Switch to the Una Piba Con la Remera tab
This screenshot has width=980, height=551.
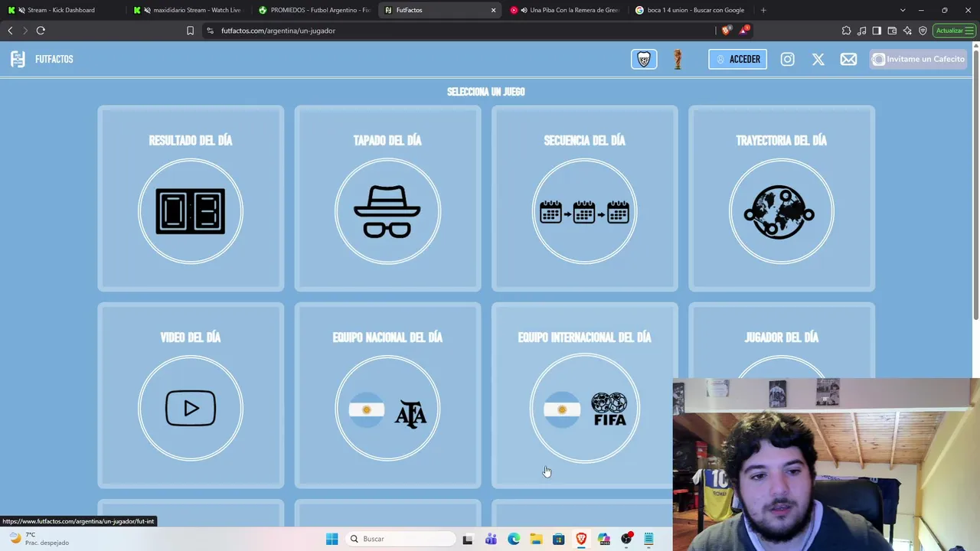tap(567, 10)
